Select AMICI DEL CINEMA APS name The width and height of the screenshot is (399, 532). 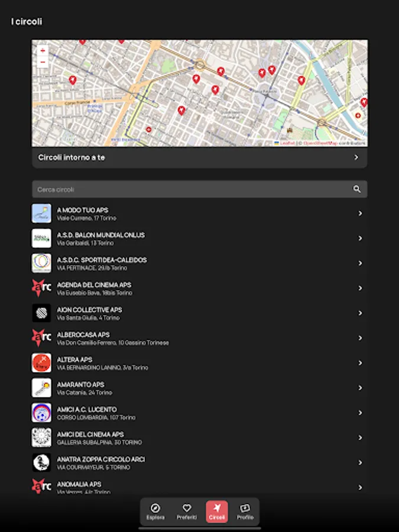(90, 434)
